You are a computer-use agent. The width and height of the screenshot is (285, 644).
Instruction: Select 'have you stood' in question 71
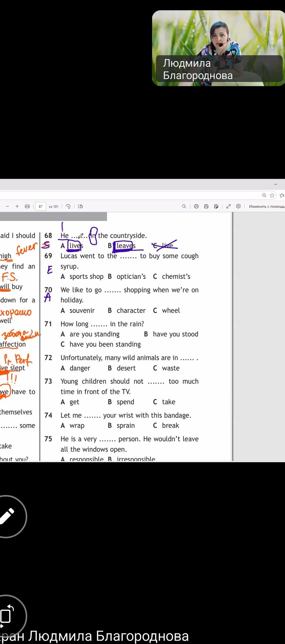pos(171,334)
